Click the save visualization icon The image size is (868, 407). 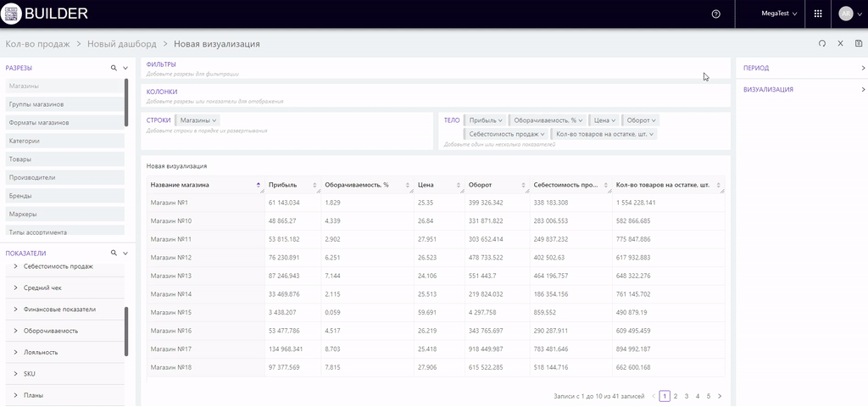pyautogui.click(x=859, y=43)
